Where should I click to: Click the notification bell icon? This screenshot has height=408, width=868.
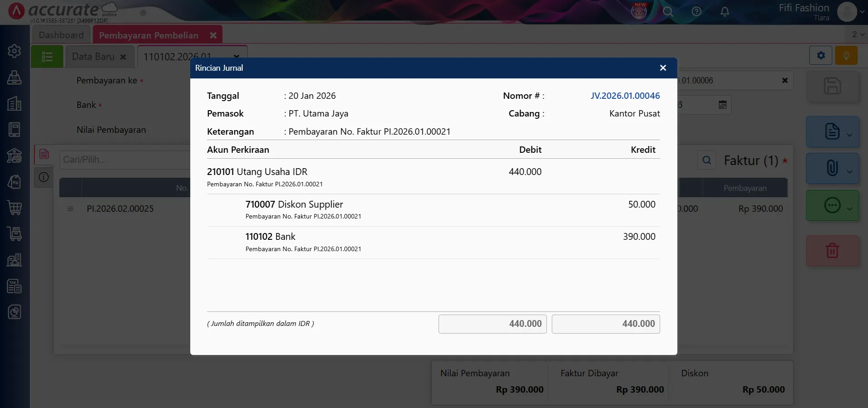click(x=724, y=12)
